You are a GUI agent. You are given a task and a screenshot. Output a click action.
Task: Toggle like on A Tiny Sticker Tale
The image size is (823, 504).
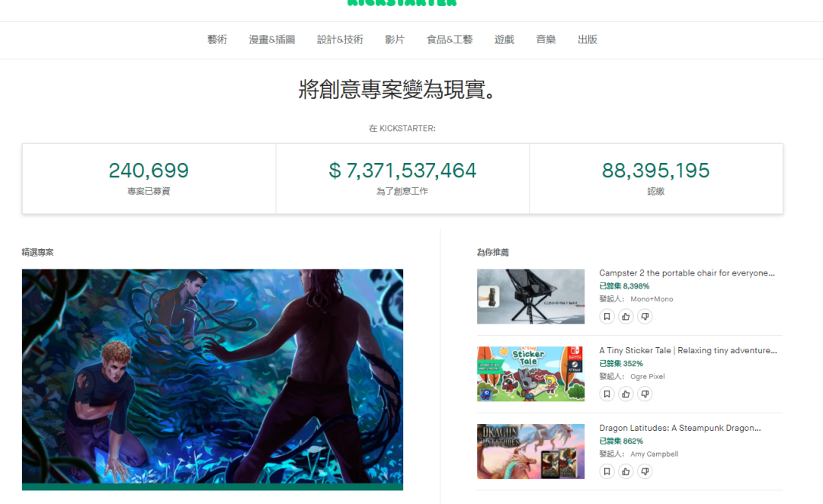[625, 393]
